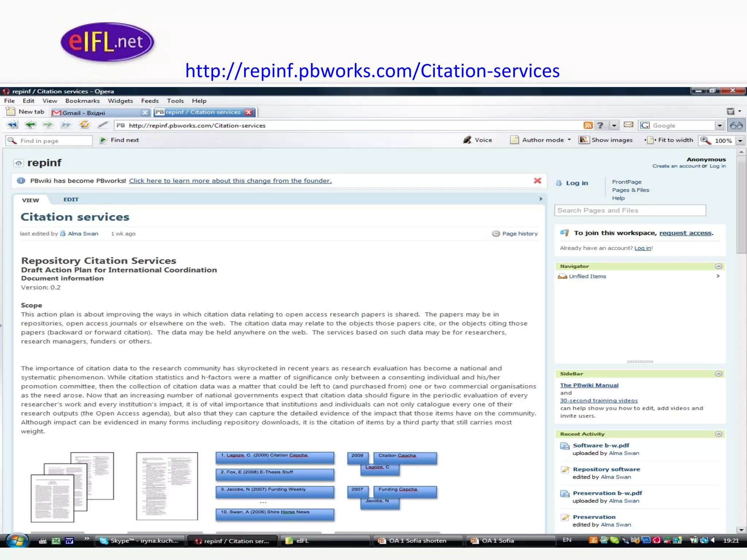Dismiss the PBworks notice with red X

point(537,181)
